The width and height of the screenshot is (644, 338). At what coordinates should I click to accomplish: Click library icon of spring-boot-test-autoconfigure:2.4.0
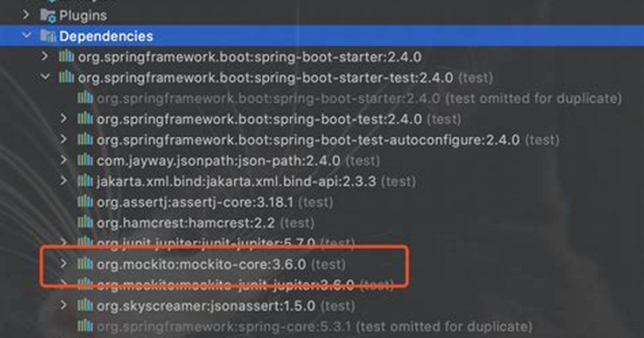[85, 139]
